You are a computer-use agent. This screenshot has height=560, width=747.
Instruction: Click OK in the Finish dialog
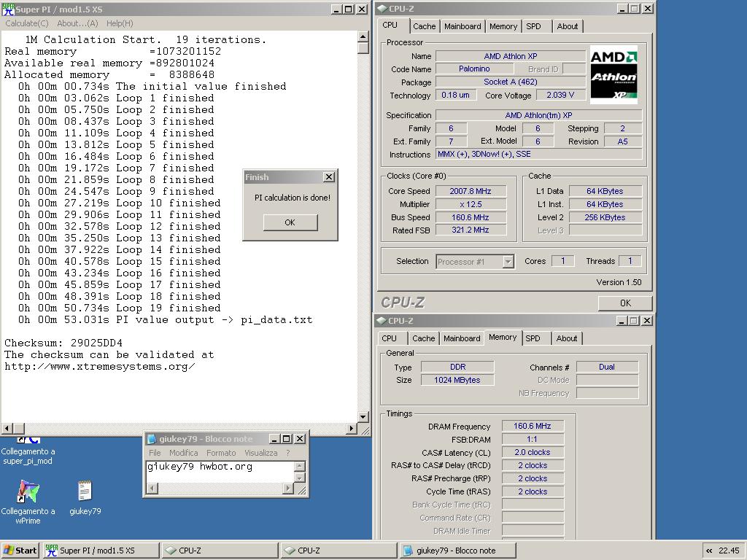point(290,222)
